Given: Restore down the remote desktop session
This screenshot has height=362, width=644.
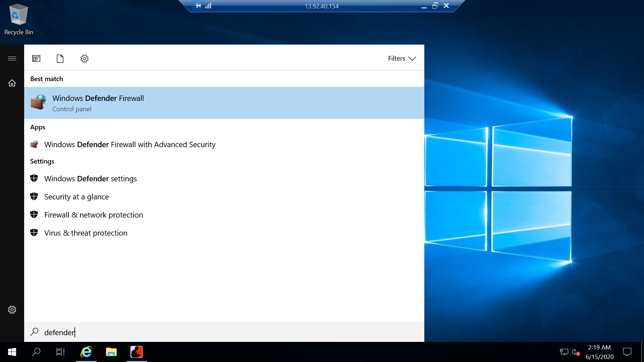Looking at the screenshot, I should [x=435, y=5].
